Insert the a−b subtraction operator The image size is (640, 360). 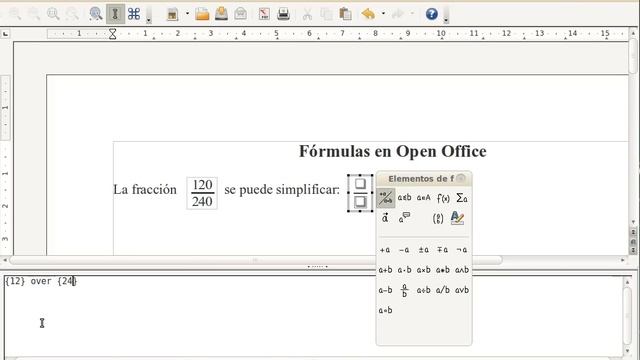coord(385,290)
